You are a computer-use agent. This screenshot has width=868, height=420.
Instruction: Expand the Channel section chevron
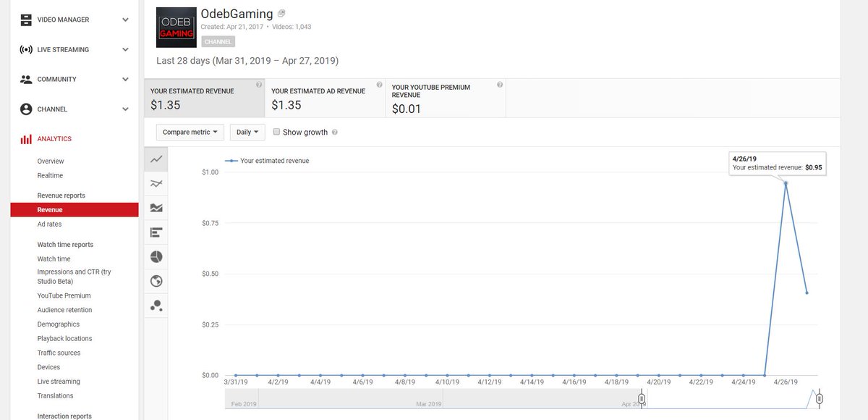pyautogui.click(x=125, y=109)
